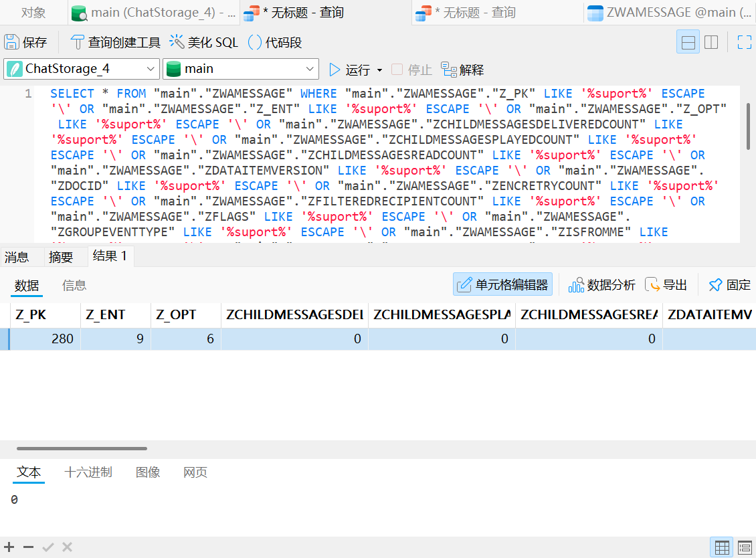Screen dimensions: 756x558
Task: Open 数据分析 data analysis
Action: coord(601,285)
